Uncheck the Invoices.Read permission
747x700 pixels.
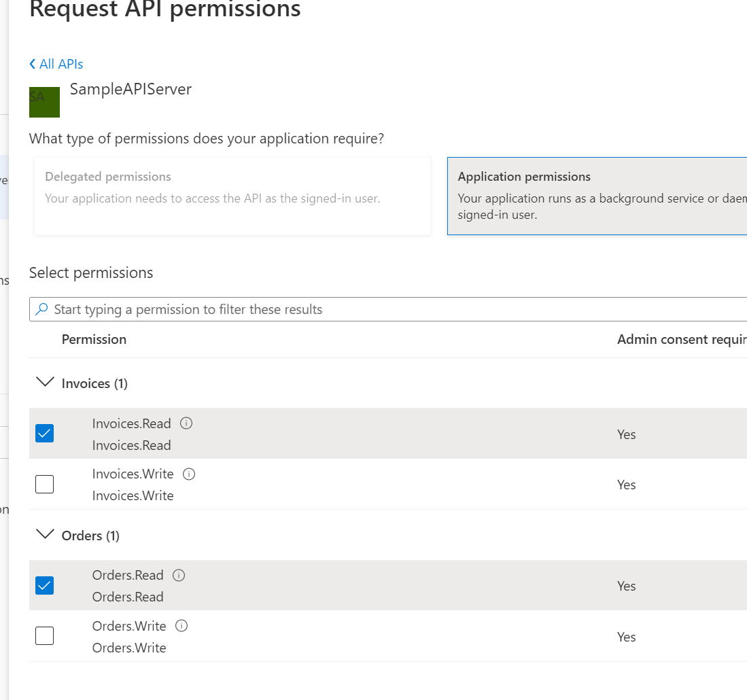(44, 433)
